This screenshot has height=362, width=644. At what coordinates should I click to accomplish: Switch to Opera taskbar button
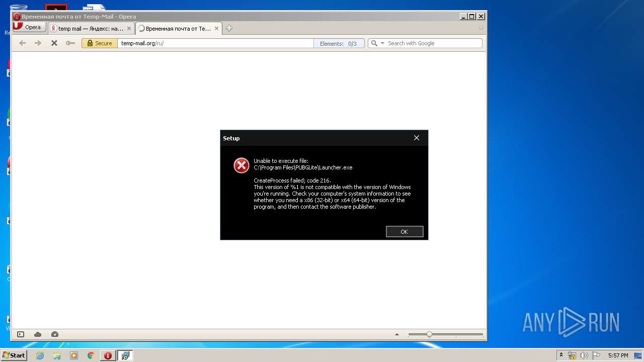pyautogui.click(x=108, y=355)
